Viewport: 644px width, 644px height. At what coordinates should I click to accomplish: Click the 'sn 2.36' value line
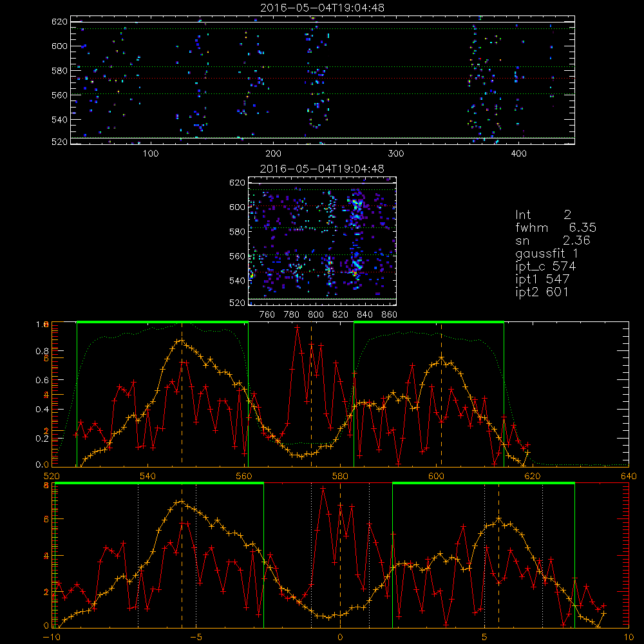tap(553, 240)
